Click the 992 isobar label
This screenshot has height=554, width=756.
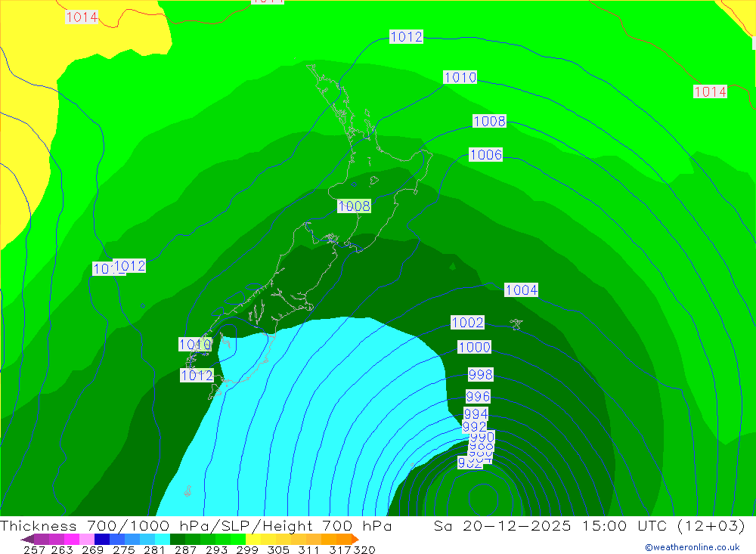474,426
